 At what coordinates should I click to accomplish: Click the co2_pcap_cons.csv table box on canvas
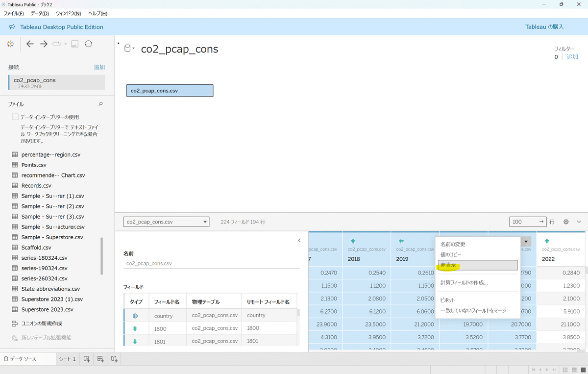[x=170, y=91]
